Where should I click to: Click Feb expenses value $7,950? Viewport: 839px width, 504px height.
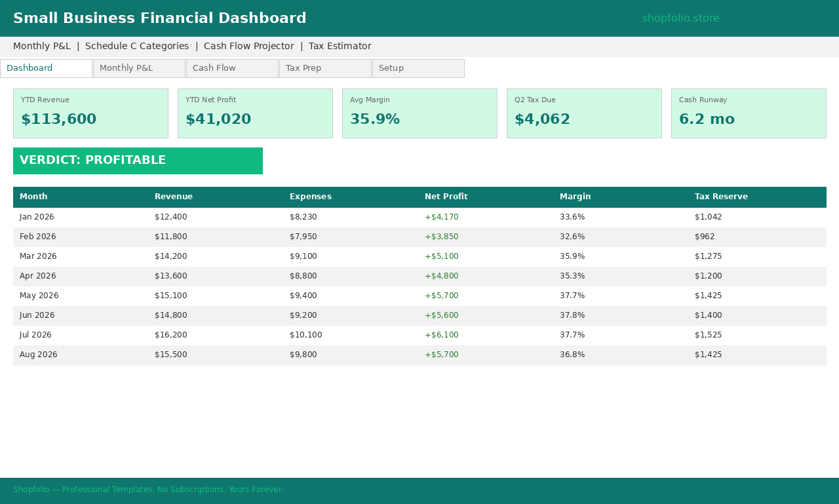pos(303,237)
